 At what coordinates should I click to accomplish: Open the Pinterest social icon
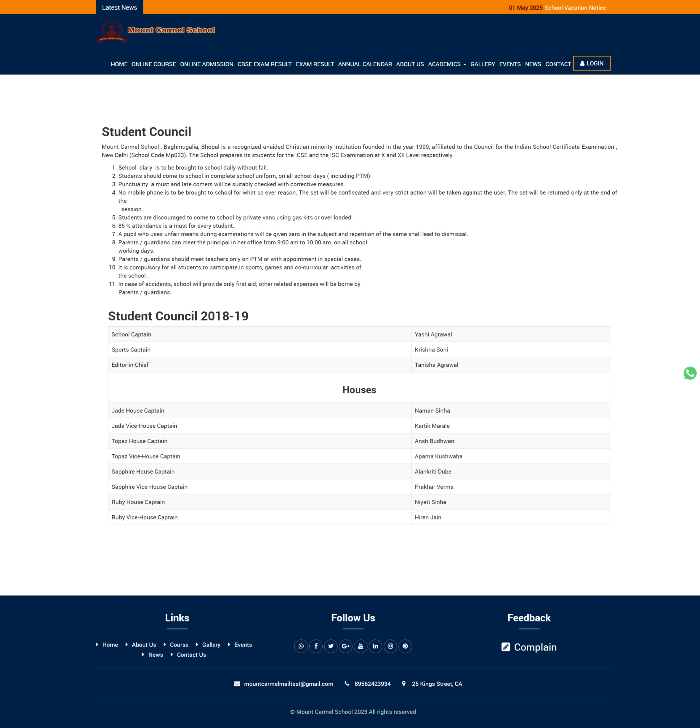[405, 646]
